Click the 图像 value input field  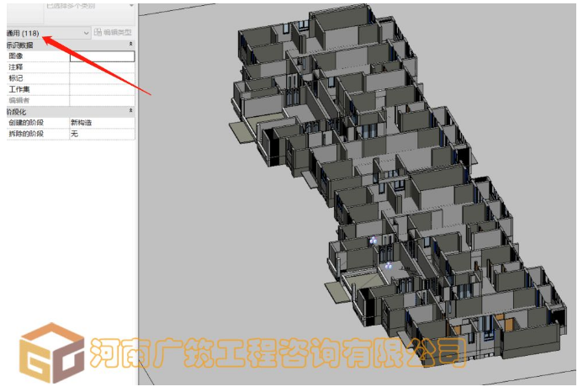click(103, 56)
